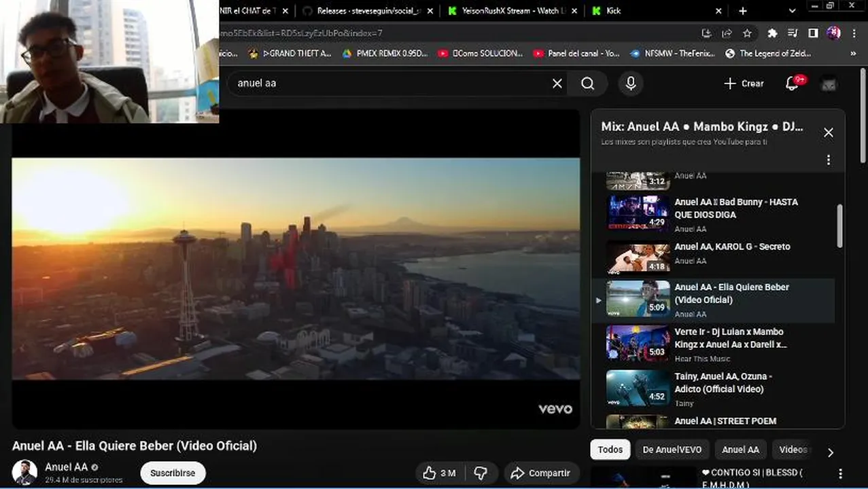
Task: Close the 'NIR el CHAT' browser tab
Action: point(285,11)
